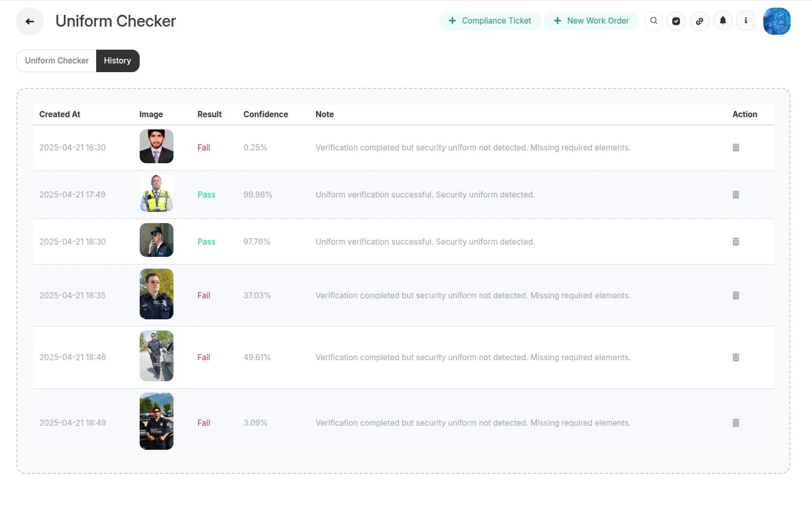Open the search icon in header
The width and height of the screenshot is (812, 525).
click(653, 21)
